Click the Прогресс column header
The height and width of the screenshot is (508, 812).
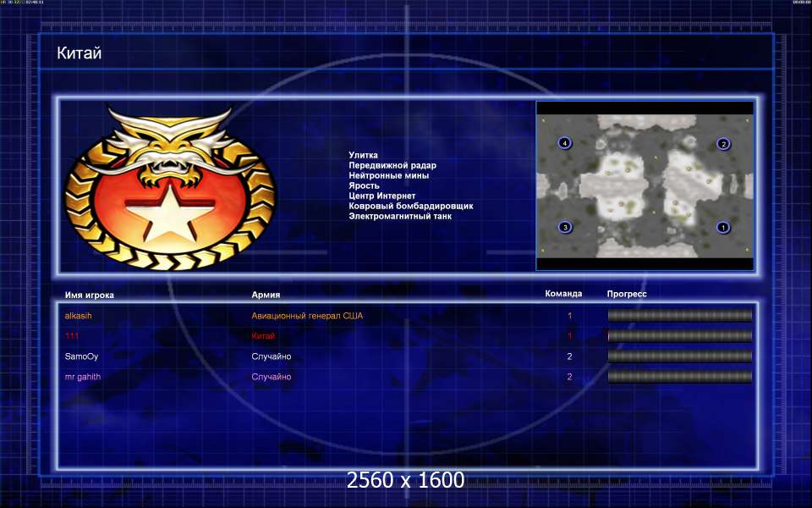pyautogui.click(x=627, y=294)
